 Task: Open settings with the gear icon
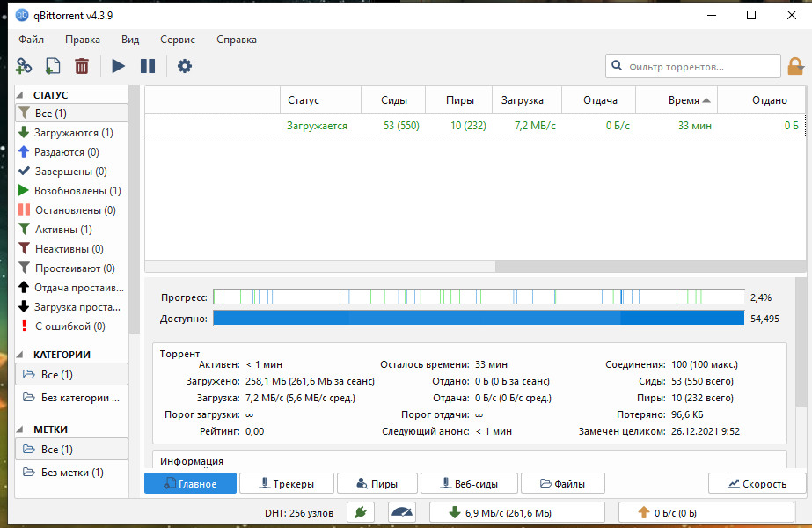(x=185, y=66)
